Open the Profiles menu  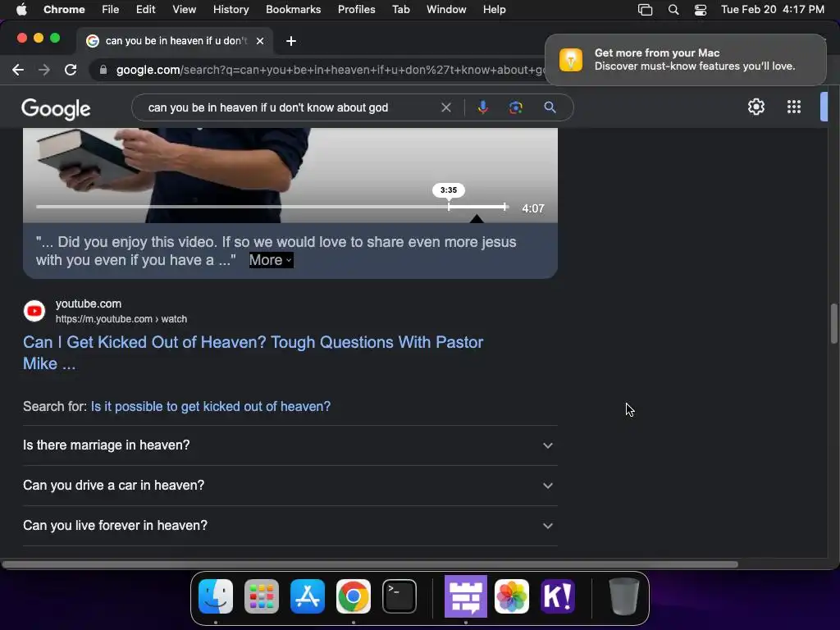coord(356,9)
